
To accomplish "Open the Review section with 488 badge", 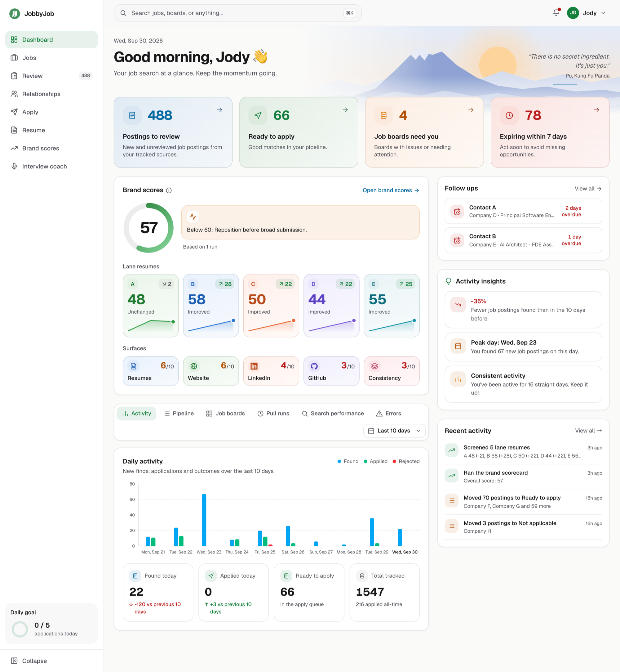I will [51, 76].
